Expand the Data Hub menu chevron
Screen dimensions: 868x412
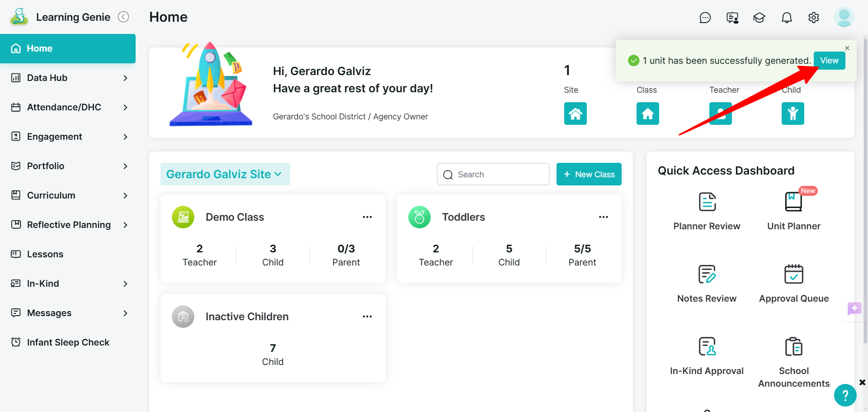[125, 78]
